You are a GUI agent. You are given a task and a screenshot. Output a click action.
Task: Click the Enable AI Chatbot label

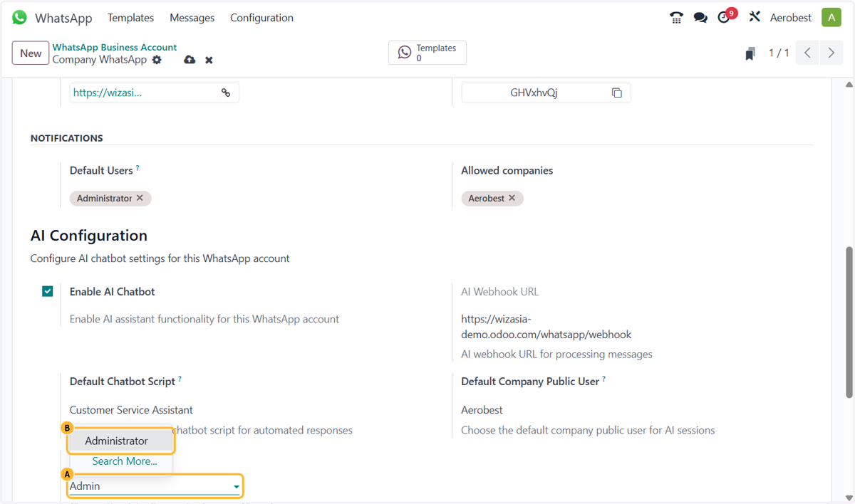point(113,291)
